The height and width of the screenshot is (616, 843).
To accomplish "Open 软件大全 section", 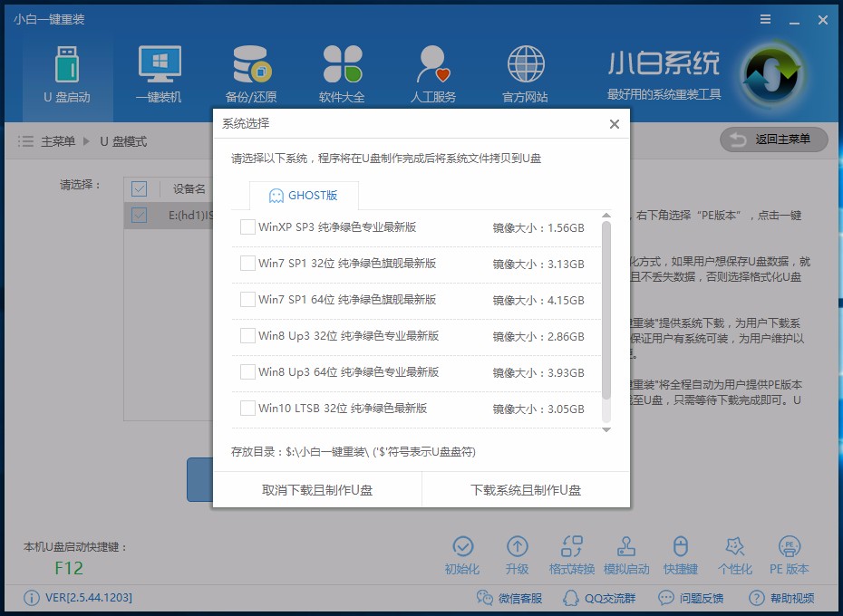I will click(x=343, y=68).
